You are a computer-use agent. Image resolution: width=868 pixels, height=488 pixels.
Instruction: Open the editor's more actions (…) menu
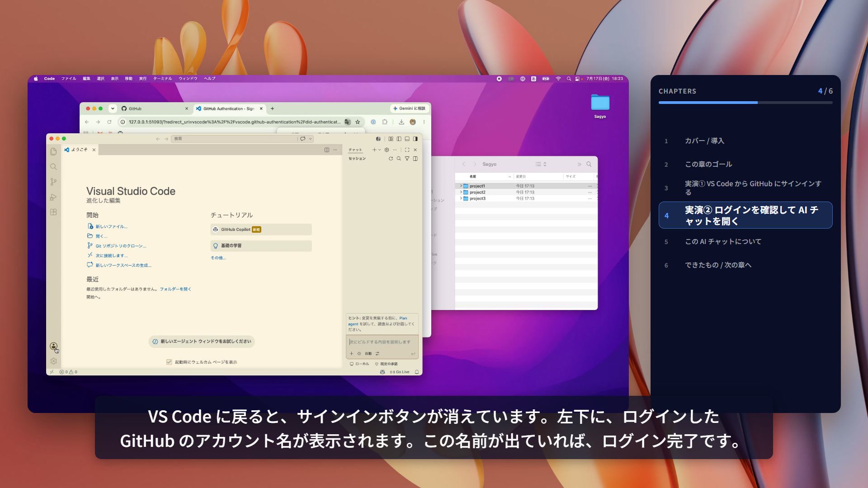pyautogui.click(x=335, y=150)
